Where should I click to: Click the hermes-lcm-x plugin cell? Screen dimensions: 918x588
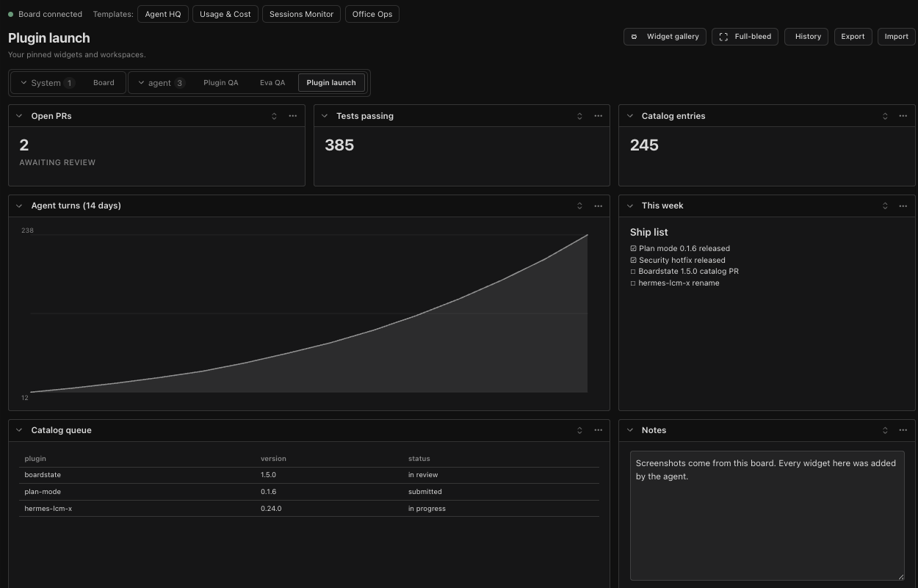48,509
